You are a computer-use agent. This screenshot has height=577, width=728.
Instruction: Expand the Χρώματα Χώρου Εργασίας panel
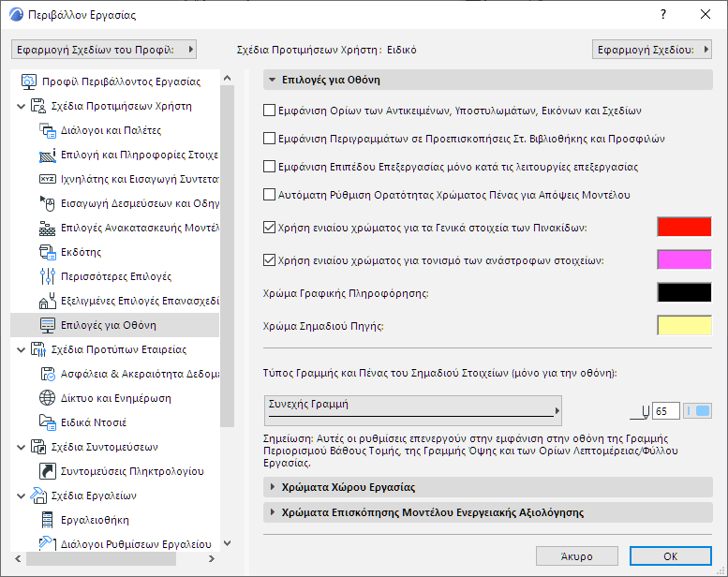(273, 487)
